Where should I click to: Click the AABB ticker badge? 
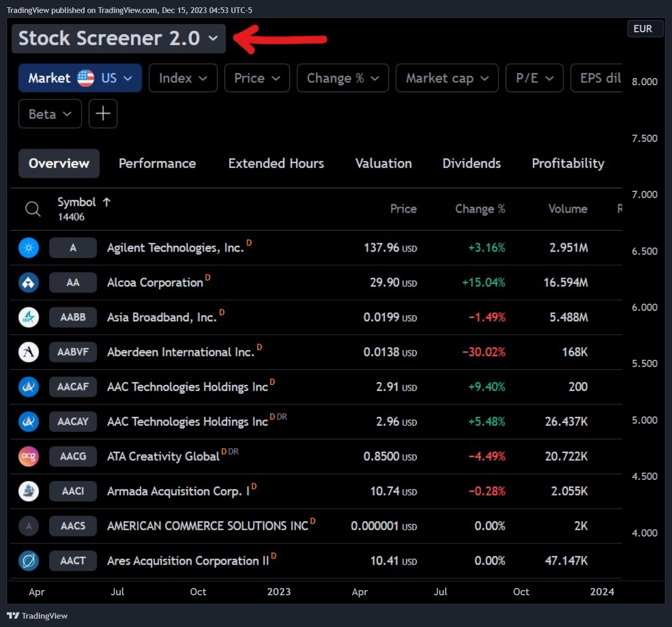[x=73, y=317]
